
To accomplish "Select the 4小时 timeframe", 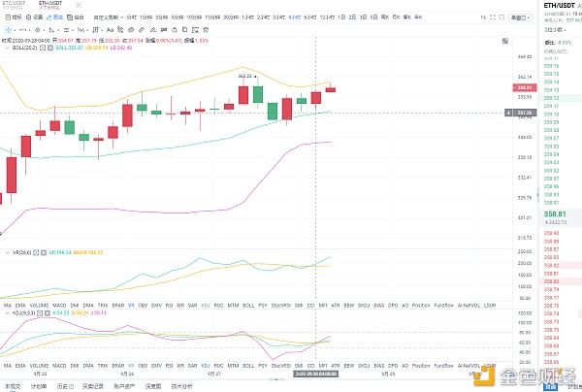I will (294, 17).
